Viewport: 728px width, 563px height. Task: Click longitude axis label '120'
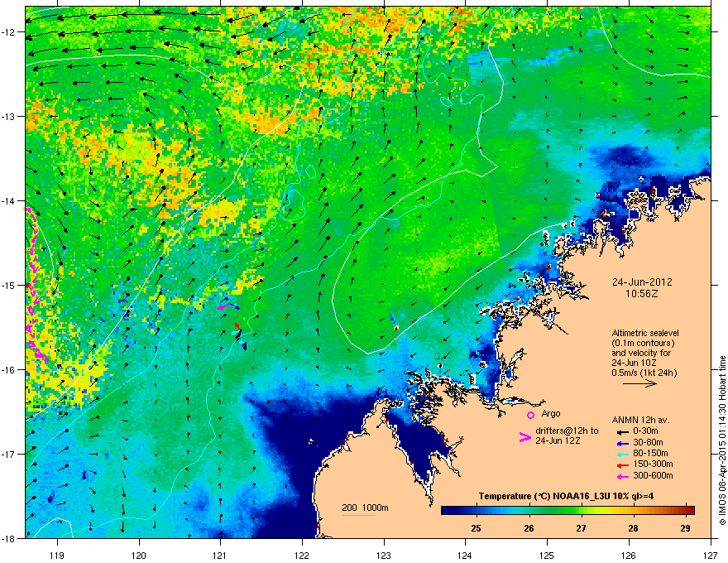coord(139,555)
